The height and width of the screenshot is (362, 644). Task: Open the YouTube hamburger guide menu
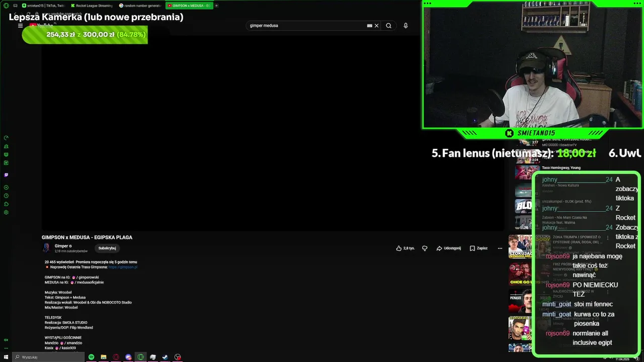pos(20,26)
